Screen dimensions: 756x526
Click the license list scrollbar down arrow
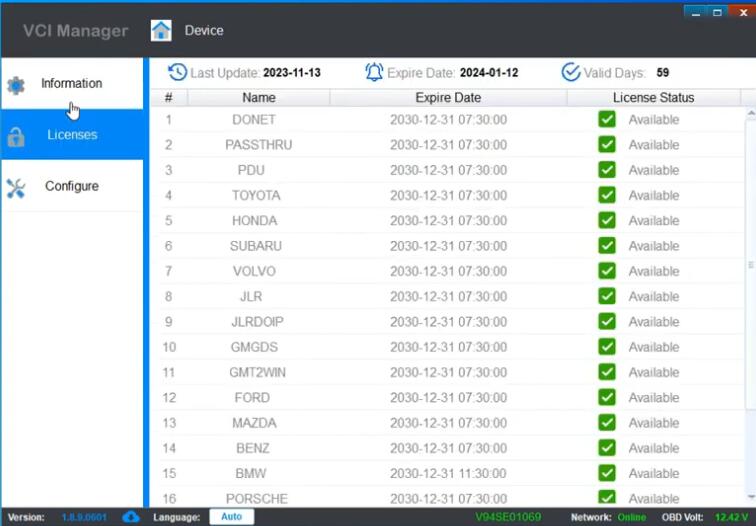[751, 497]
